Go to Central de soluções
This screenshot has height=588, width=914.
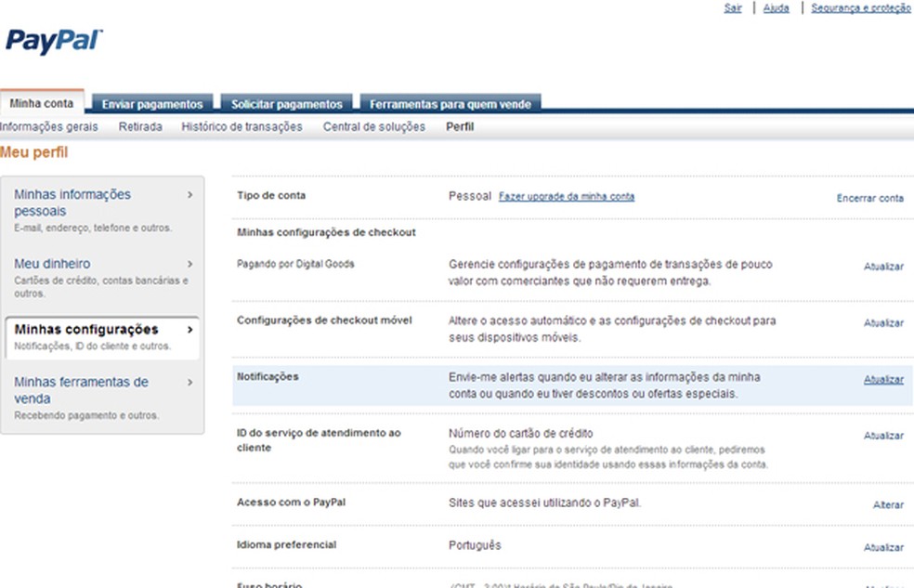373,126
